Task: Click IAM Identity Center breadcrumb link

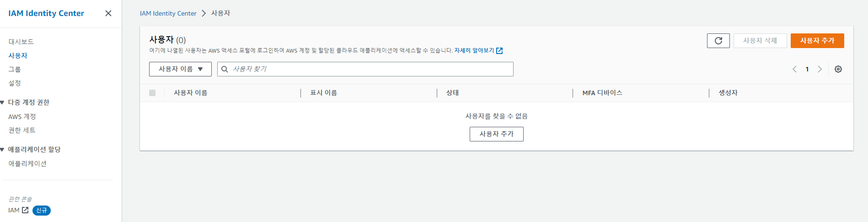Action: pyautogui.click(x=168, y=13)
